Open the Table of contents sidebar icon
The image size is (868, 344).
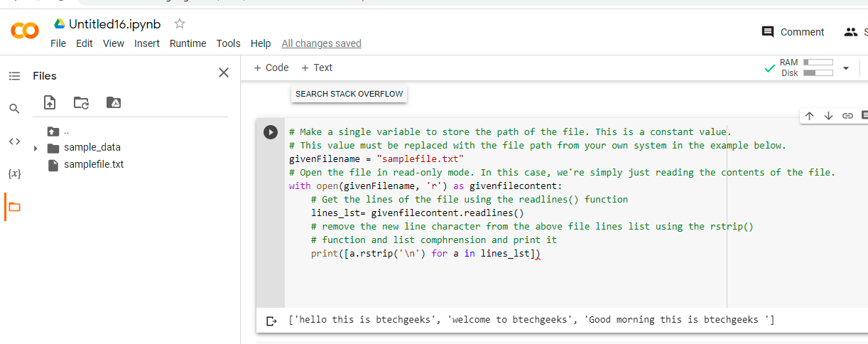pyautogui.click(x=14, y=76)
